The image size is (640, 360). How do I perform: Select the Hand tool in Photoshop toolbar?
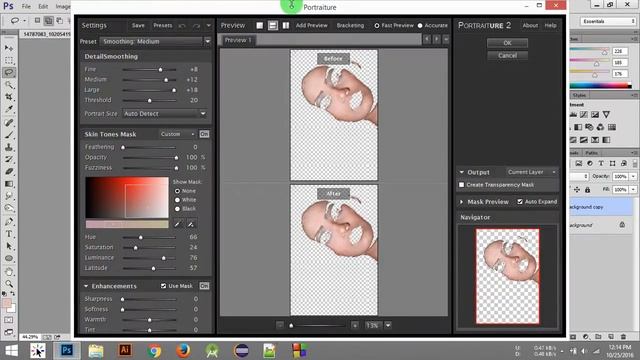click(x=9, y=271)
